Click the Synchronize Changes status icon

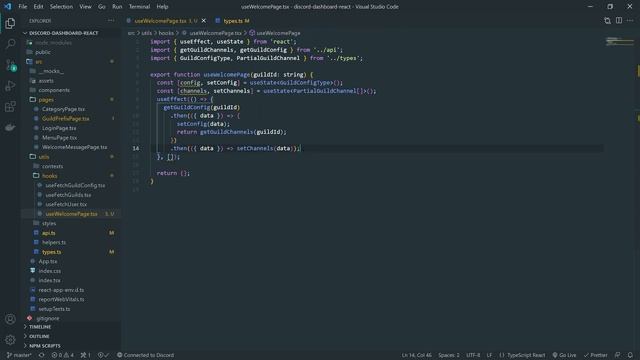pyautogui.click(x=42, y=355)
